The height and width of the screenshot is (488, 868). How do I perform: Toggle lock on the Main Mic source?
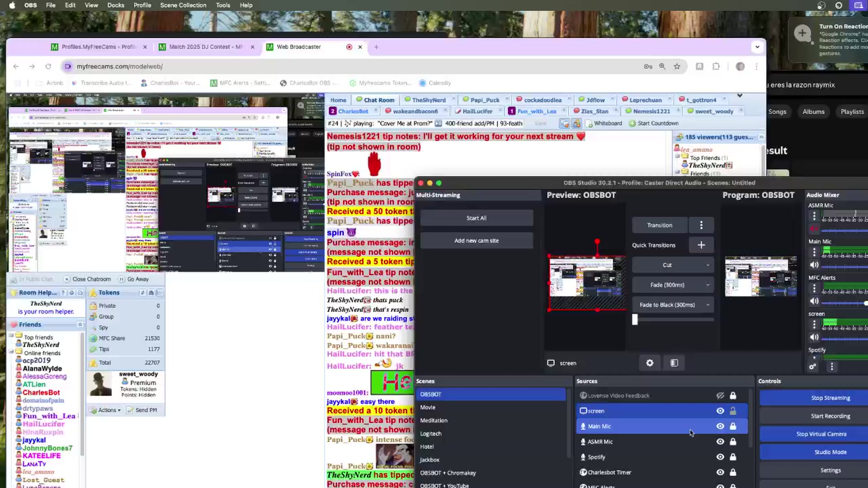click(x=733, y=426)
